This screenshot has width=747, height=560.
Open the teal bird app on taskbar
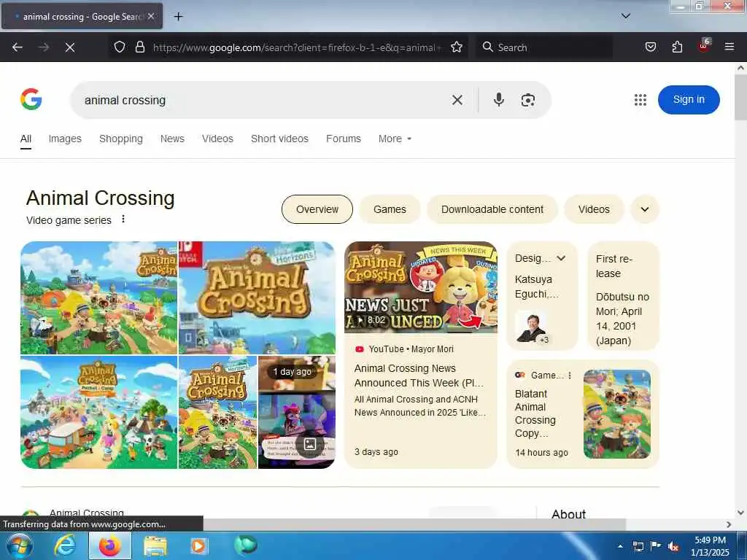pos(245,545)
